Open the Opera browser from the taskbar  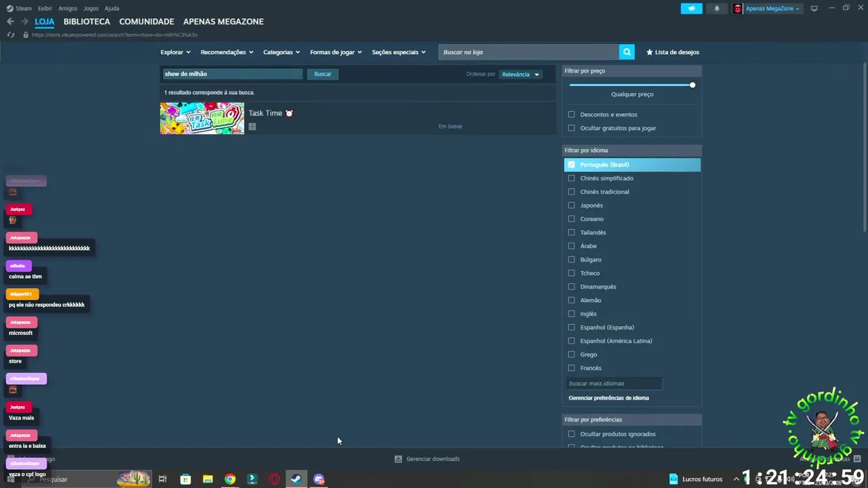point(274,479)
